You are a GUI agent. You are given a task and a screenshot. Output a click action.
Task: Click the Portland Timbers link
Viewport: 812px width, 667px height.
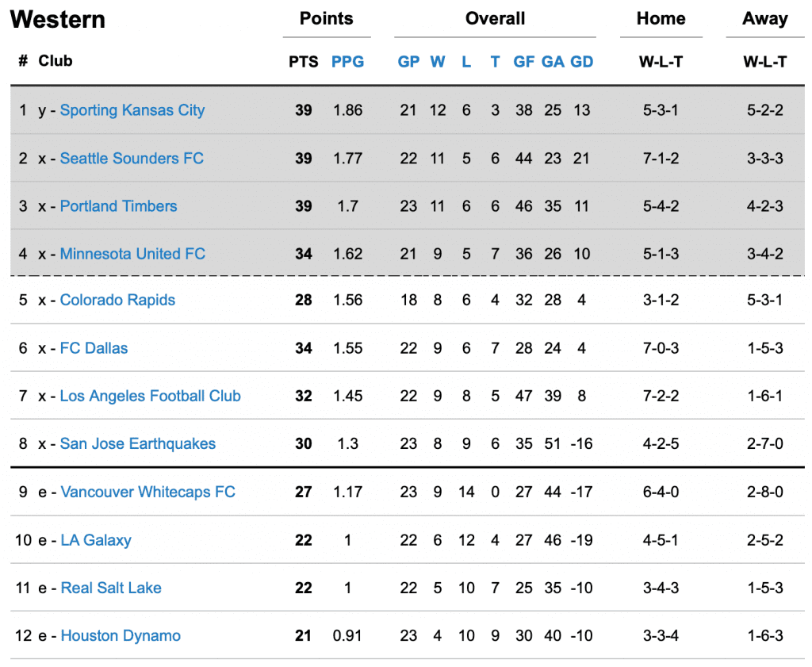point(119,206)
